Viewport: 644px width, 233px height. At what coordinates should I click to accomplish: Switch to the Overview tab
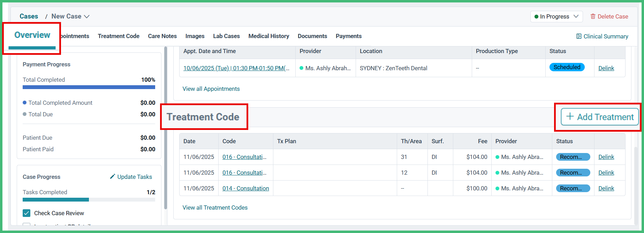(x=32, y=35)
